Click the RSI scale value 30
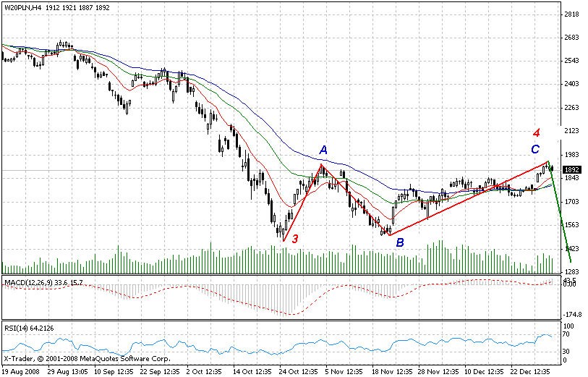588x377 pixels. tap(566, 352)
